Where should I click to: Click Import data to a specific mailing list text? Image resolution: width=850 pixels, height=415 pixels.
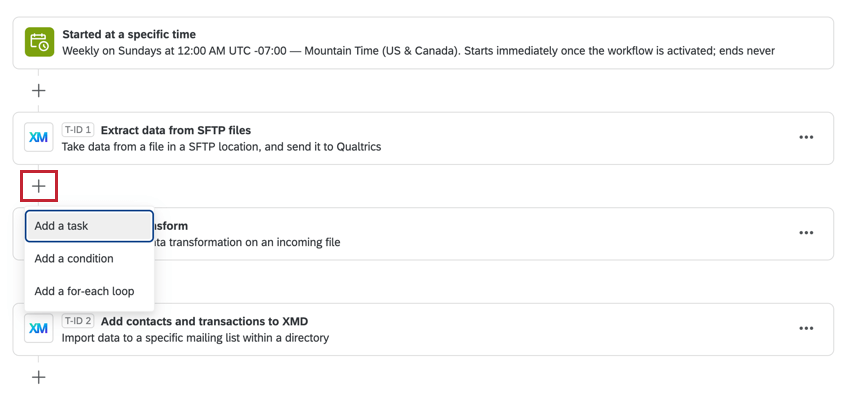click(x=195, y=338)
